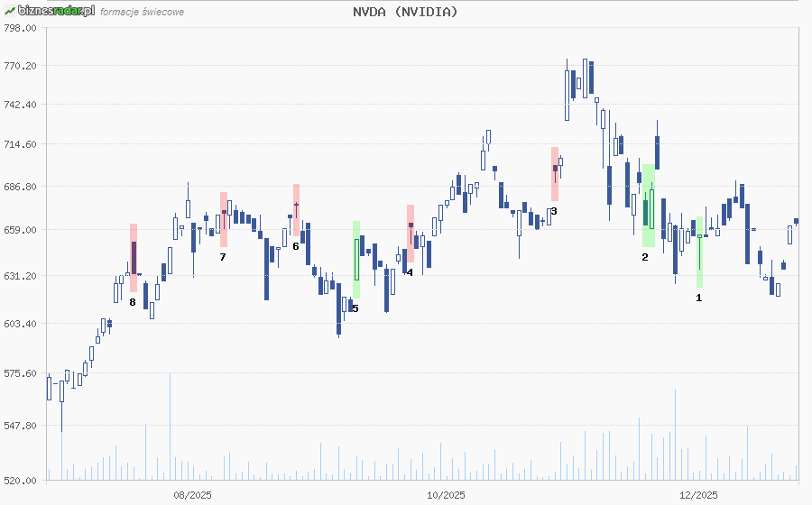Screen dimensions: 812x505
Task: Click pattern marker number 3 label
Action: 553,212
